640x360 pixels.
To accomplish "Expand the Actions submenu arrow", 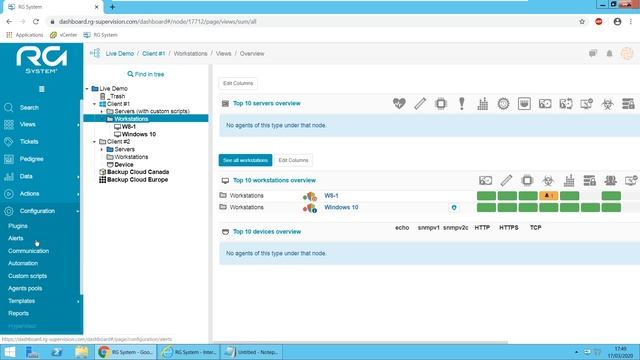I will [x=78, y=194].
